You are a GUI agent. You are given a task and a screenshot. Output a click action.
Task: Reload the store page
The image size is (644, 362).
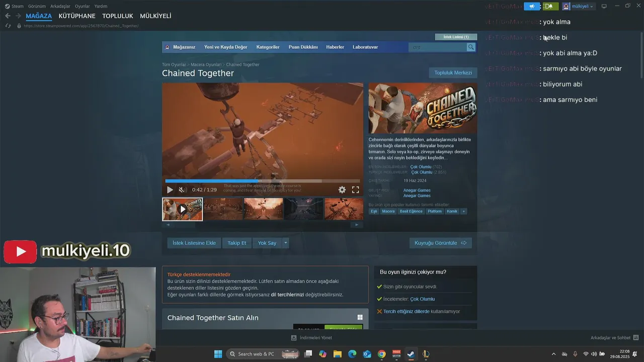coord(8,26)
